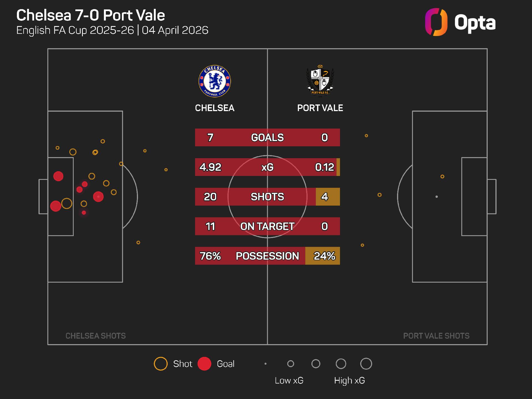This screenshot has width=532, height=399.
Task: Click the largest High xG legend circle
Action: 366,364
